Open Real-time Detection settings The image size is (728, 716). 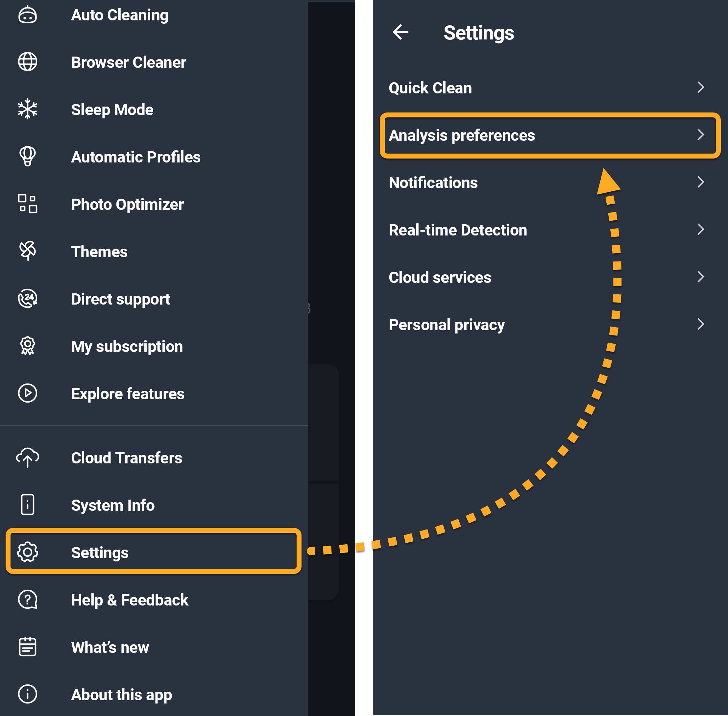(x=458, y=230)
